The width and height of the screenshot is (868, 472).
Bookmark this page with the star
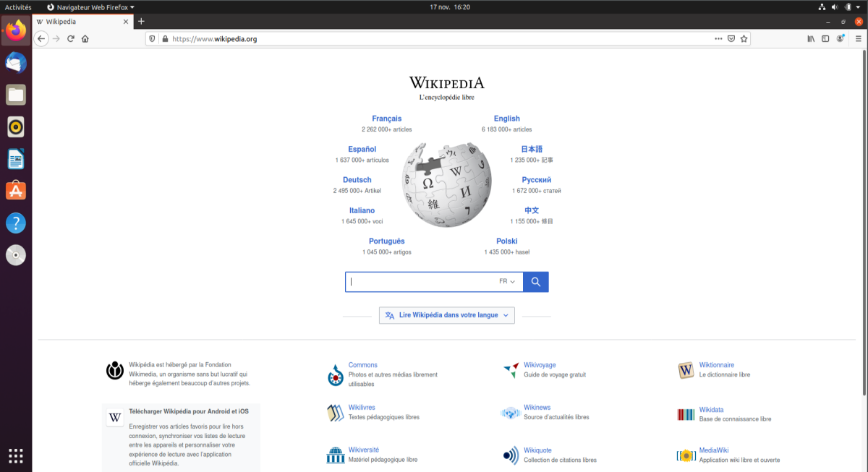click(744, 39)
